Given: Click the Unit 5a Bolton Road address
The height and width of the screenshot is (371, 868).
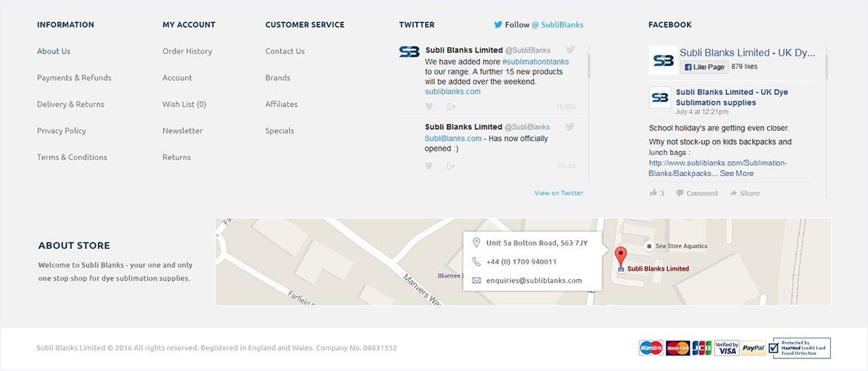Looking at the screenshot, I should pyautogui.click(x=537, y=243).
